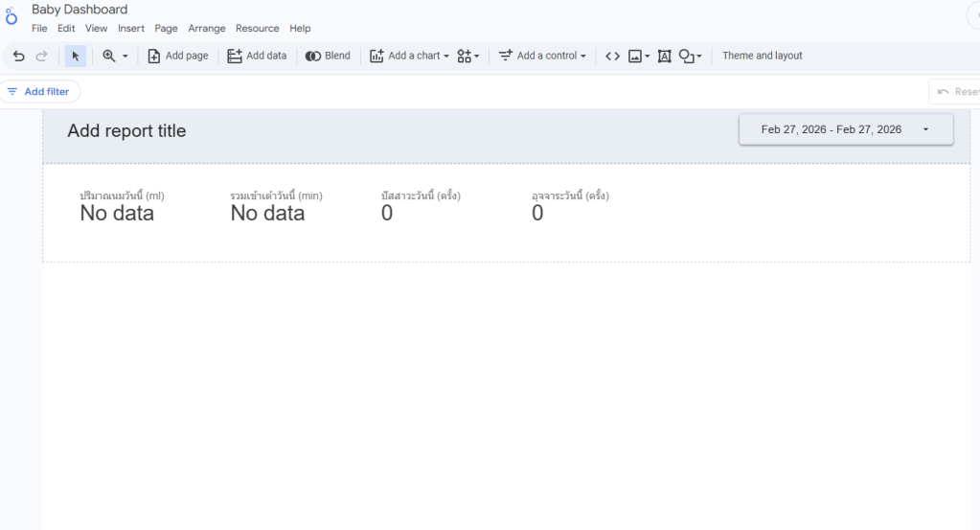Click the Redo arrow icon

(41, 57)
